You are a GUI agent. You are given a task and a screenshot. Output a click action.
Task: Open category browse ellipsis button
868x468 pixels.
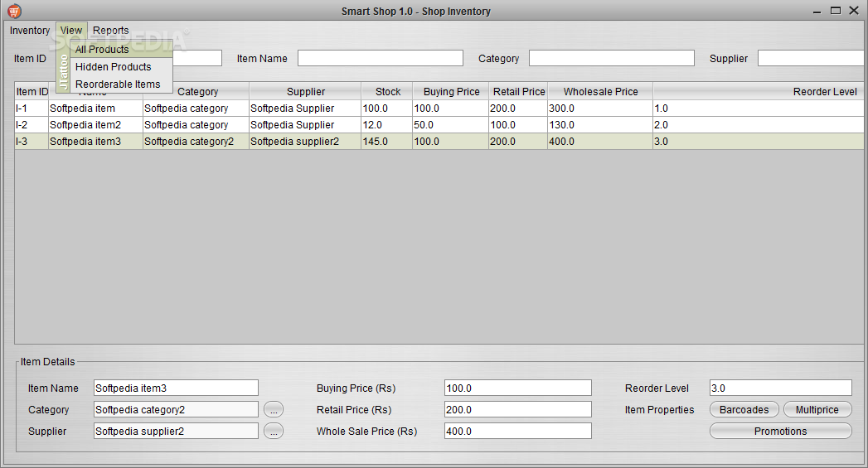coord(274,409)
